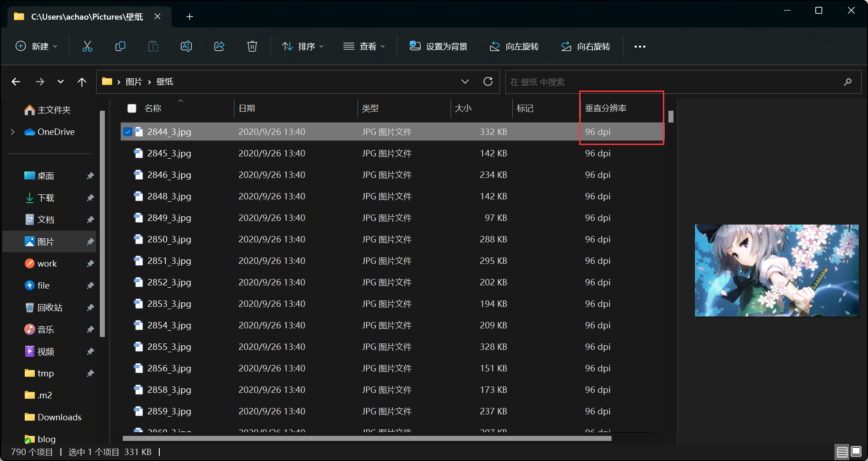868x461 pixels.
Task: Click 设置为背景 to set wallpaper
Action: [438, 46]
